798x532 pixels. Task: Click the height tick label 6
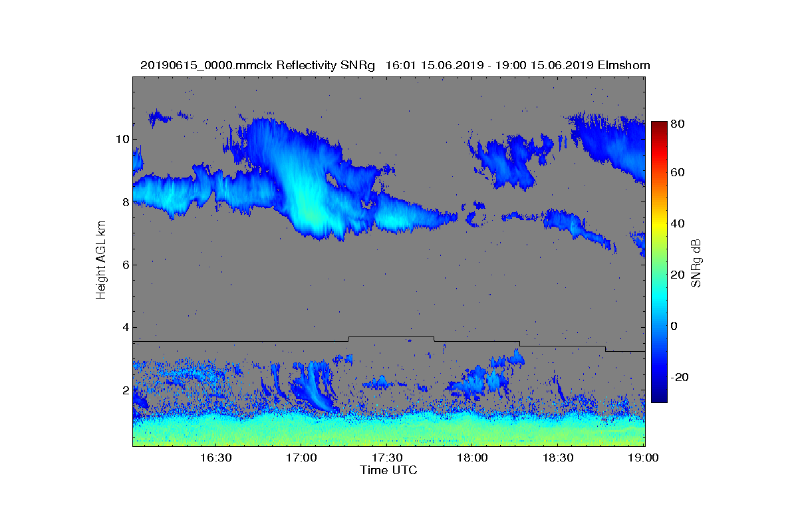125,265
